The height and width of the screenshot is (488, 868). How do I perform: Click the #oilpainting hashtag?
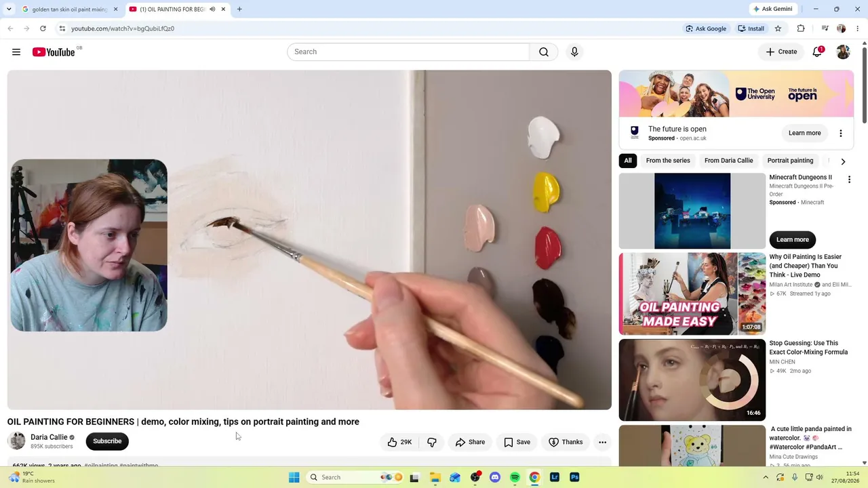[101, 466]
